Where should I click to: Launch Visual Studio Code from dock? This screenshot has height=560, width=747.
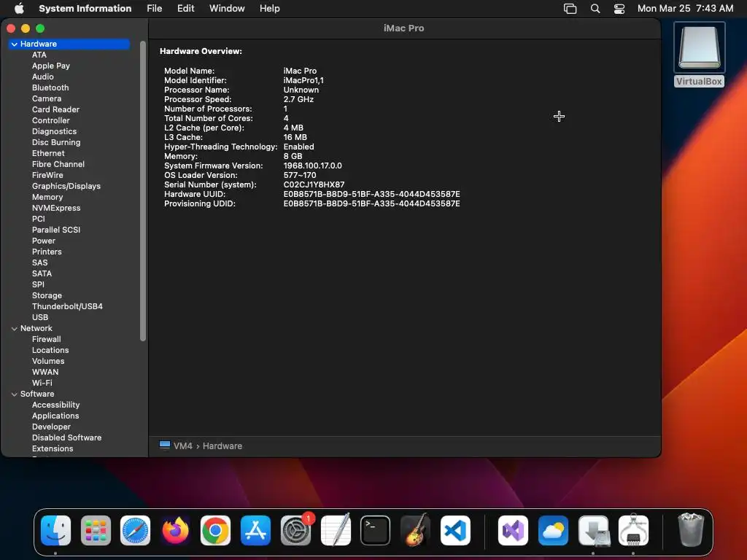(x=455, y=530)
